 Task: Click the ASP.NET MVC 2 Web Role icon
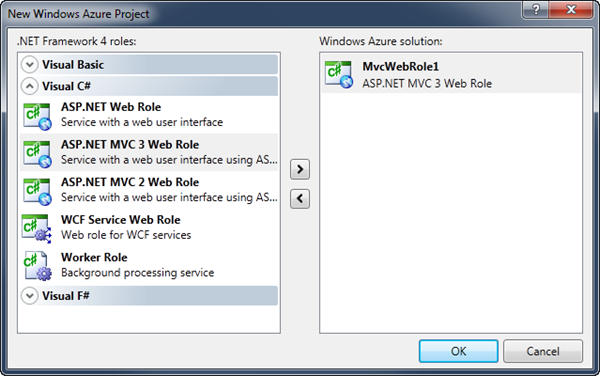[x=37, y=191]
